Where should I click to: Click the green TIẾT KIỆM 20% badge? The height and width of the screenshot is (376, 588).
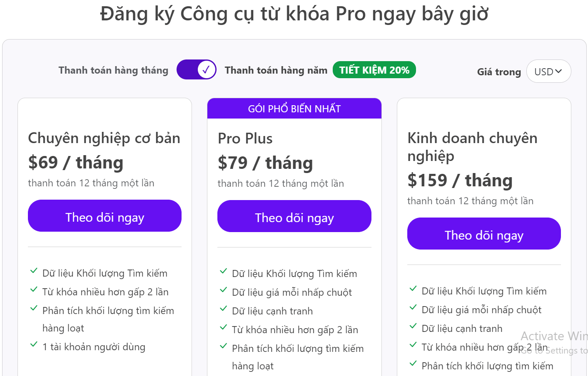click(x=374, y=70)
